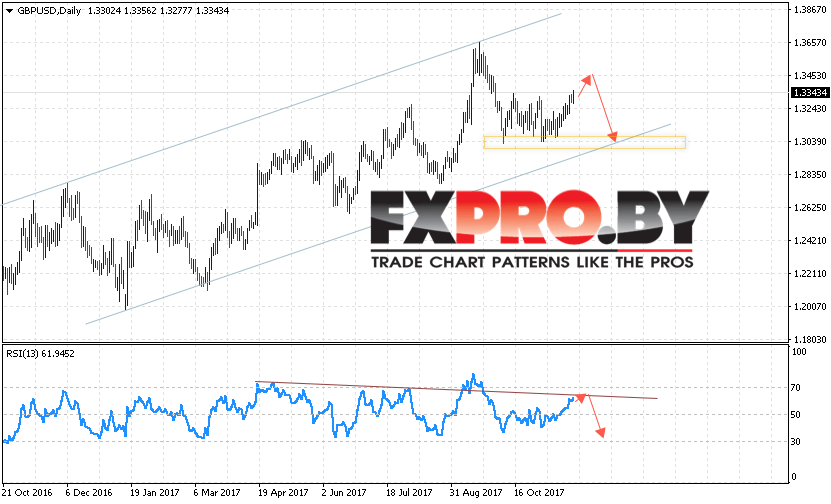The height and width of the screenshot is (504, 831).
Task: Click the 1.34530 price axis label
Action: [810, 76]
